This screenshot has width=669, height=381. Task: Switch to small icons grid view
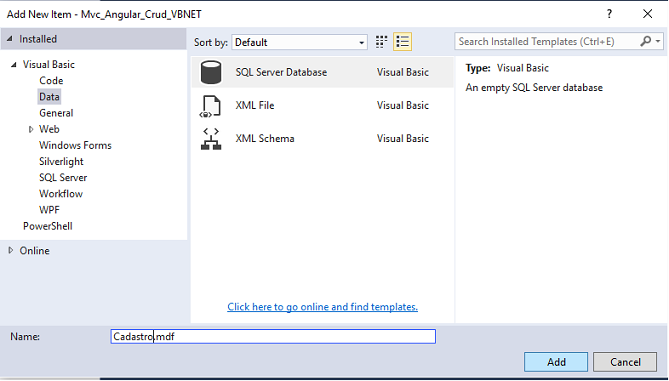381,42
